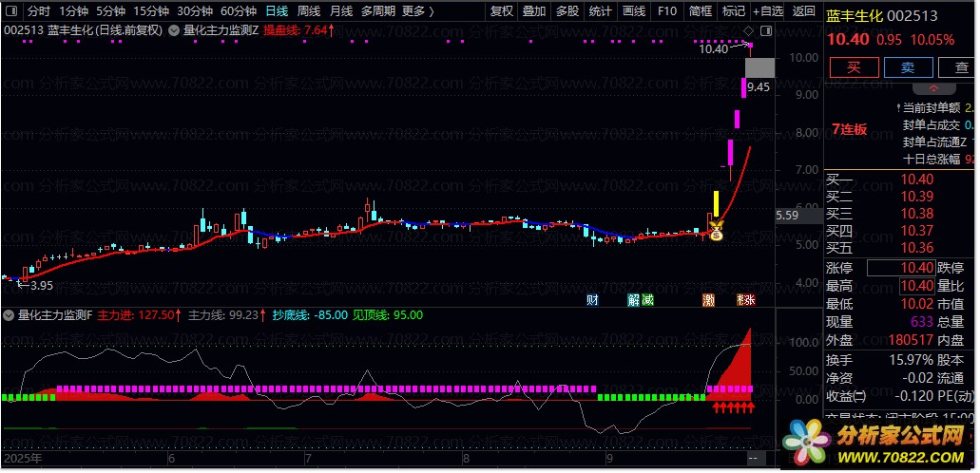Click the 财 event marker icon
980x473 pixels.
592,300
